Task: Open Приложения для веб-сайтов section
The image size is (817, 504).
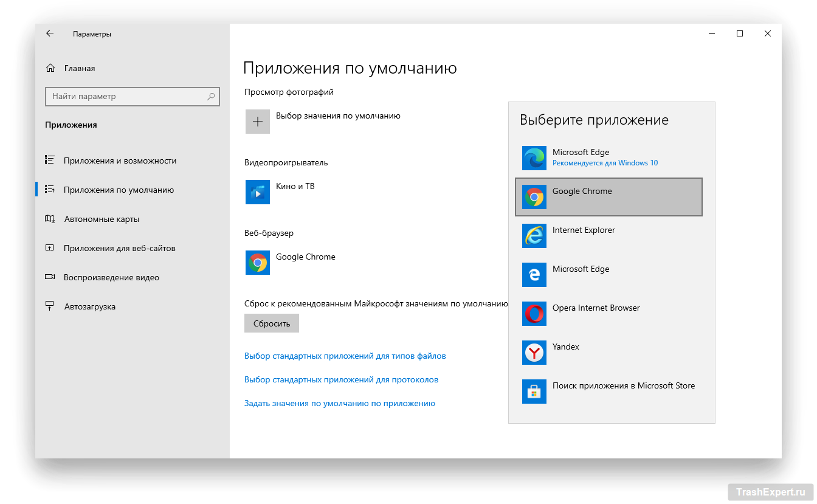Action: [132, 248]
